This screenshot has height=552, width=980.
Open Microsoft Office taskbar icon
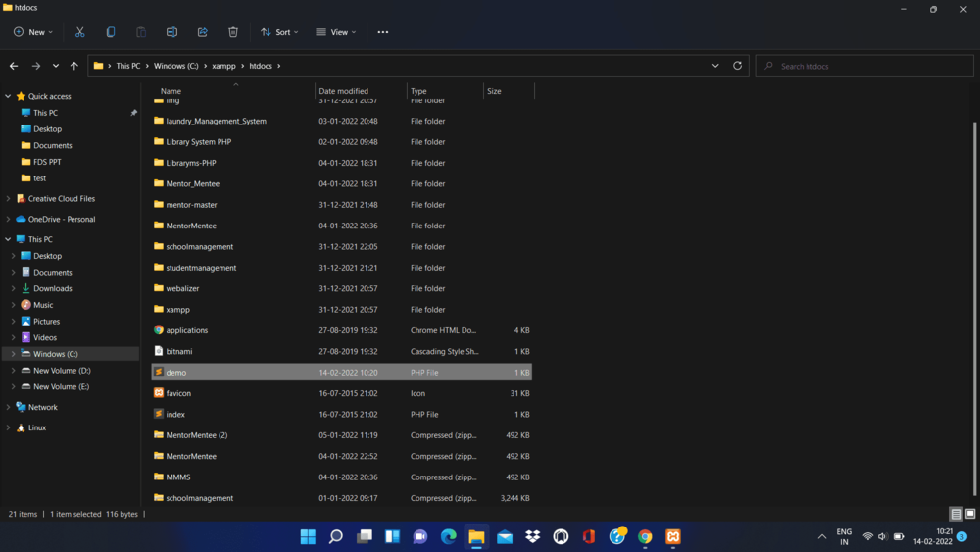[x=589, y=537]
